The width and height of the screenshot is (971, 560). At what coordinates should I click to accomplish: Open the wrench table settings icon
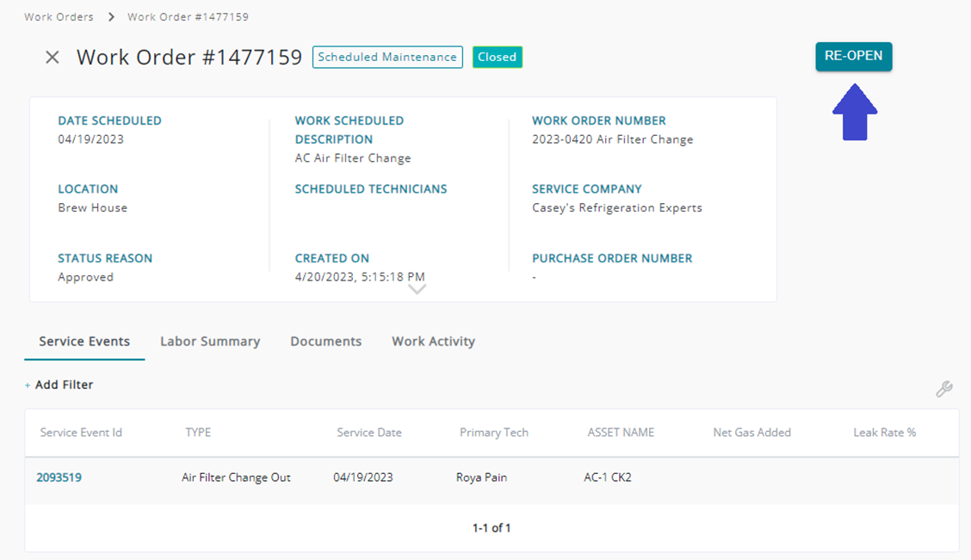pos(943,389)
